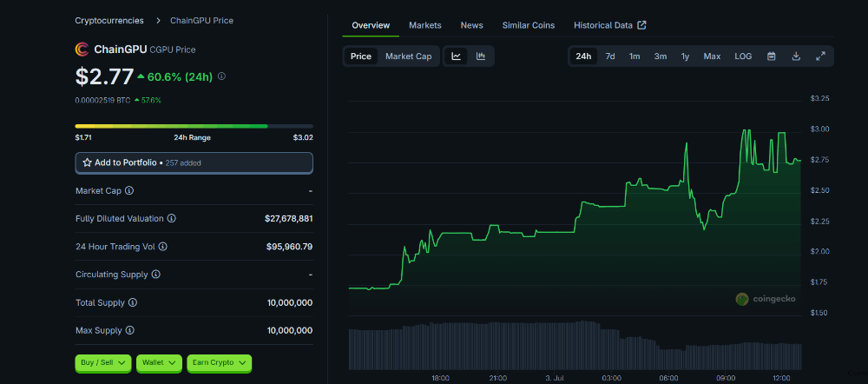Click the 57.6% BTC change text
Viewport: 868px width, 384px height.
pos(151,100)
